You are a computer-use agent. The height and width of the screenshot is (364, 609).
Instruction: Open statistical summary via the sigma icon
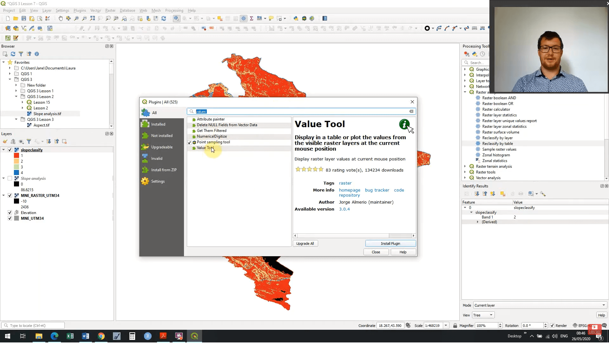click(x=252, y=18)
